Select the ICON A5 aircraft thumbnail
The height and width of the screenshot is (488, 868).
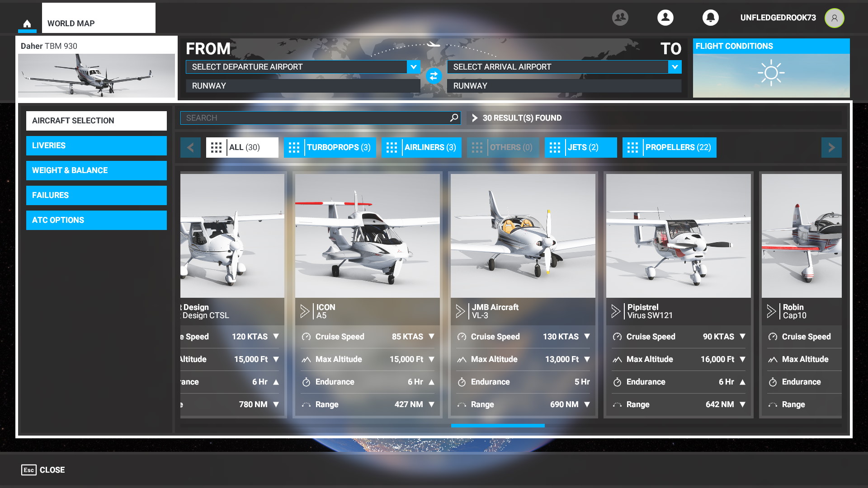(368, 236)
